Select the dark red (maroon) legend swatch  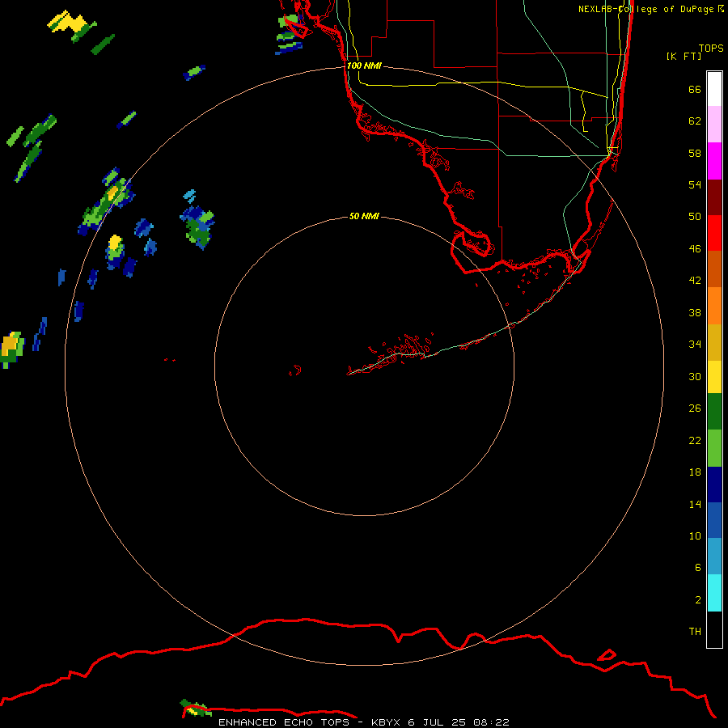(x=714, y=197)
